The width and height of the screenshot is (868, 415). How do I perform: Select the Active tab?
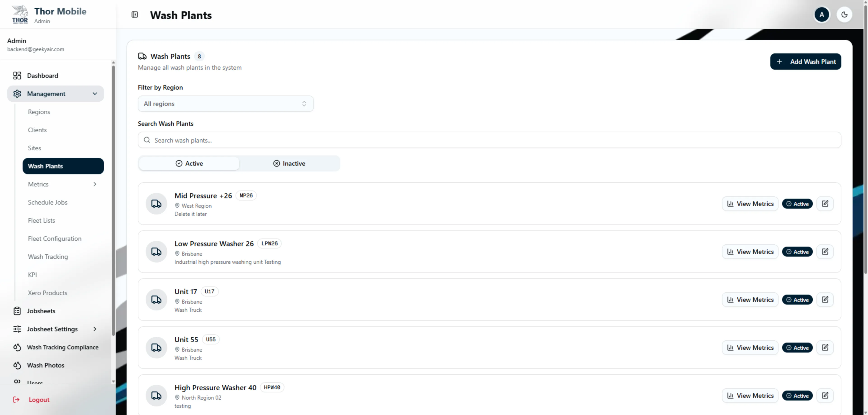coord(189,163)
